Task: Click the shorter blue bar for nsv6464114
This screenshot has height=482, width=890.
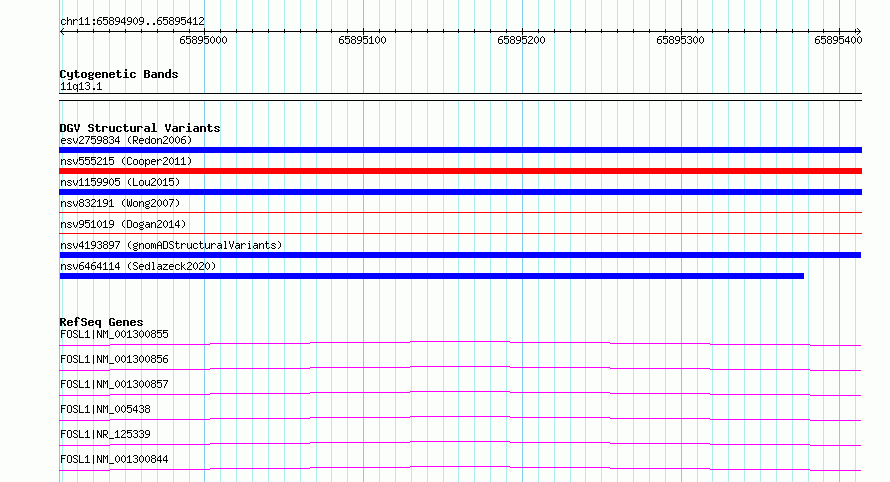Action: tap(431, 276)
